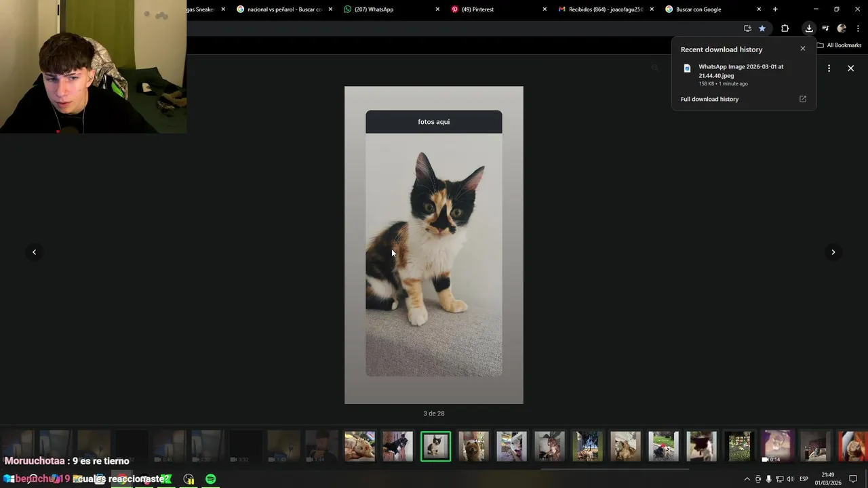Click the ESP keyboard language indicator

(804, 479)
